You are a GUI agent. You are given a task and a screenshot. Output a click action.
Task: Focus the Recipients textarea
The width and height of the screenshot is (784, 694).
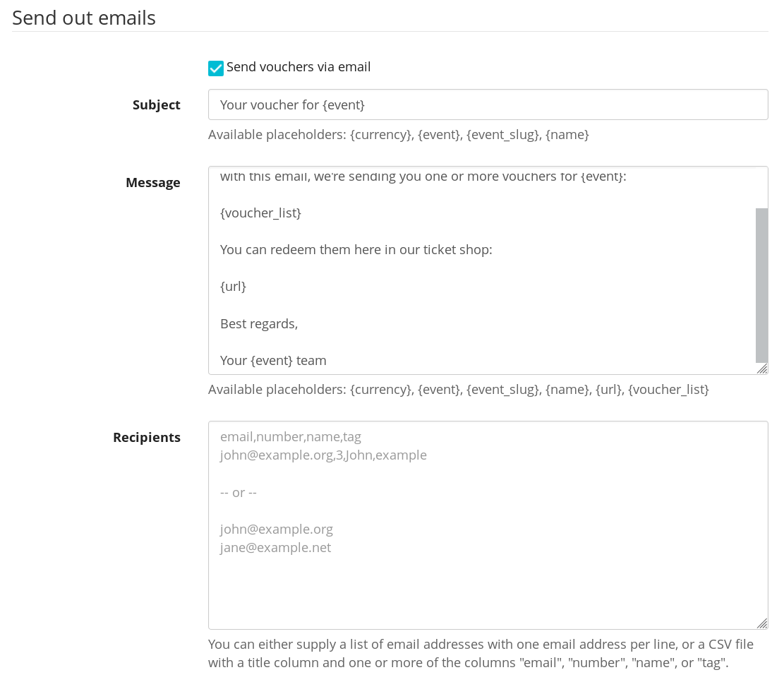487,579
